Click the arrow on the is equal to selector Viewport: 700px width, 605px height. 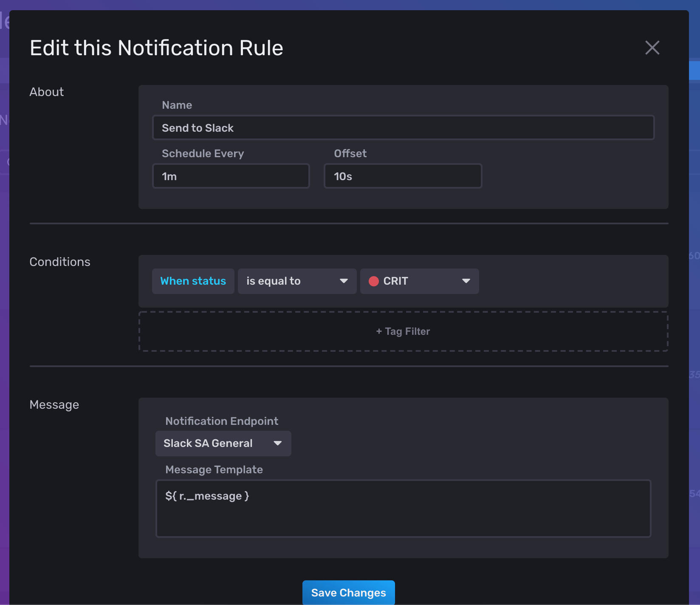pyautogui.click(x=344, y=281)
